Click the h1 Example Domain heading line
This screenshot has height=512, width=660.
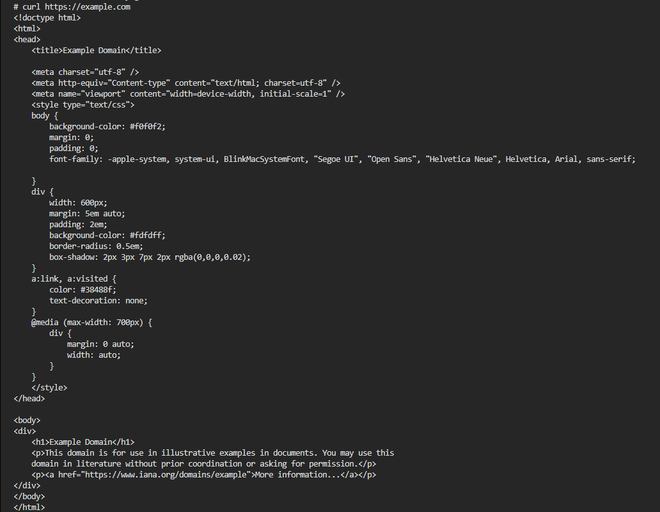coord(83,442)
